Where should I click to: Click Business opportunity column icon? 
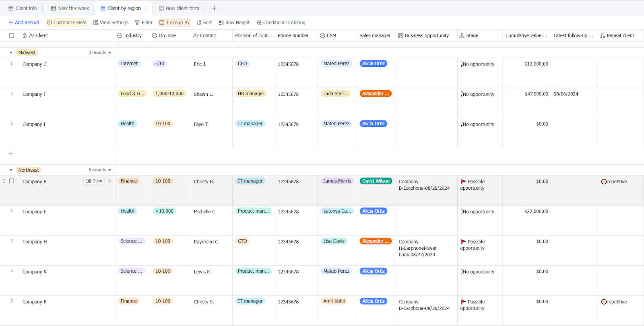coord(400,35)
